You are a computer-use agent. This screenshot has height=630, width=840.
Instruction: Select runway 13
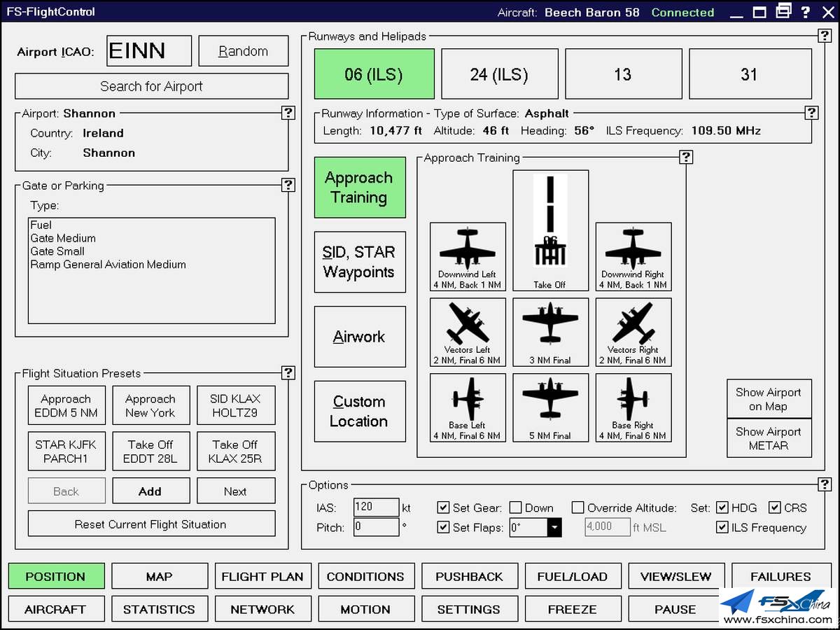pos(623,73)
